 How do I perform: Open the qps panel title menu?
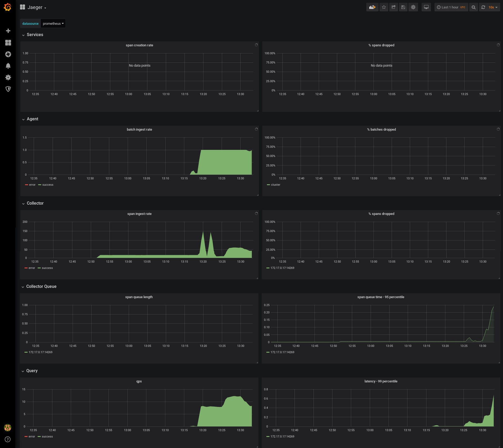tap(139, 381)
